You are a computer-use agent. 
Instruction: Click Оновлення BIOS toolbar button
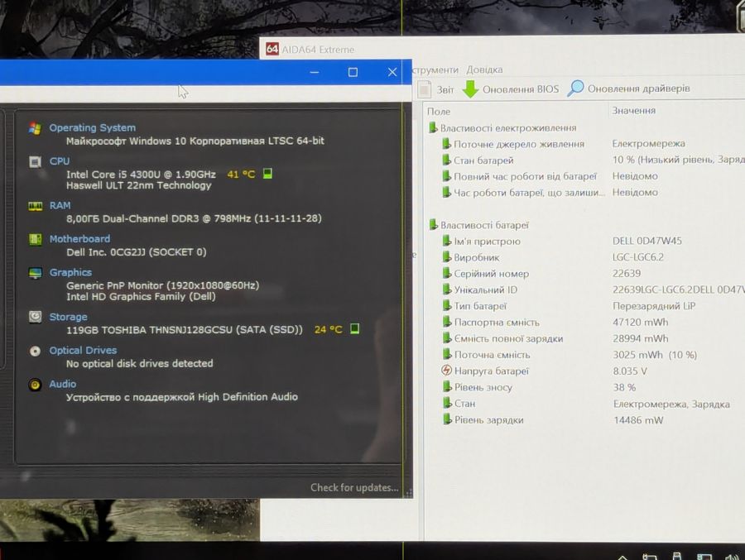click(x=511, y=89)
